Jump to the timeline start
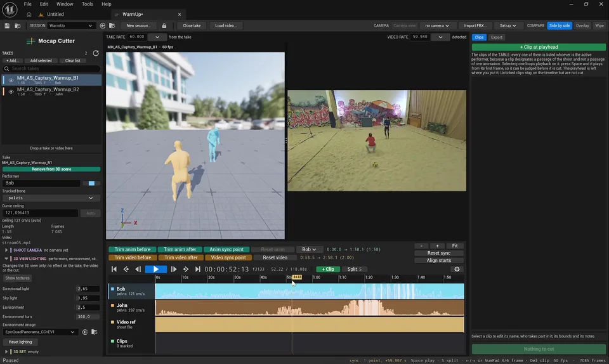 (114, 269)
